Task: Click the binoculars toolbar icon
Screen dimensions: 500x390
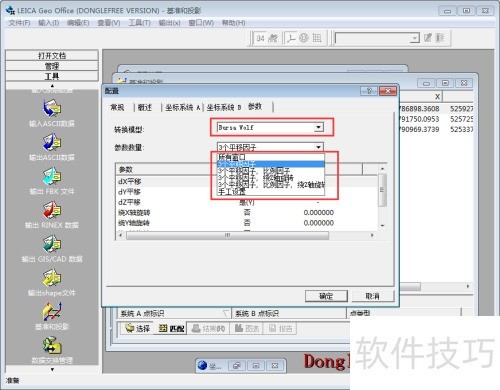Action: (x=273, y=38)
